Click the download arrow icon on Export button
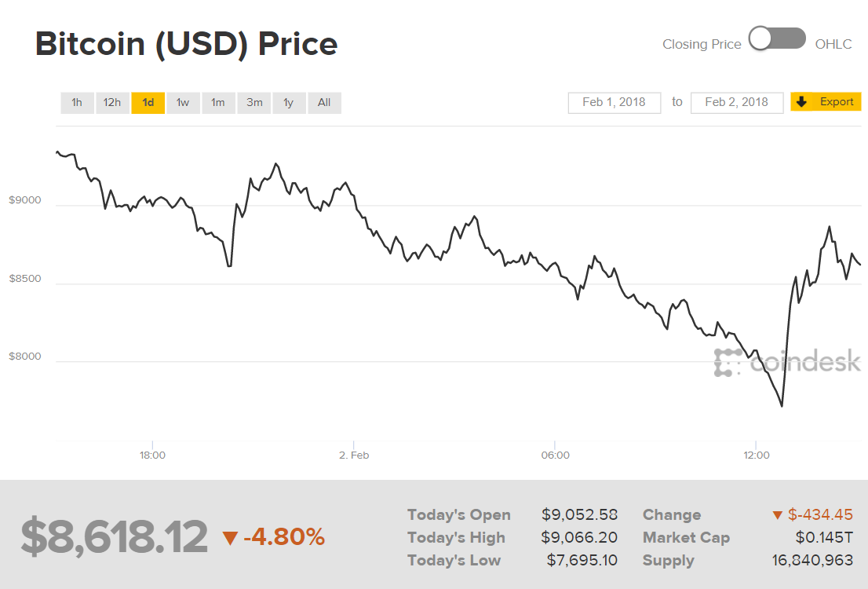The height and width of the screenshot is (589, 868). pos(801,101)
